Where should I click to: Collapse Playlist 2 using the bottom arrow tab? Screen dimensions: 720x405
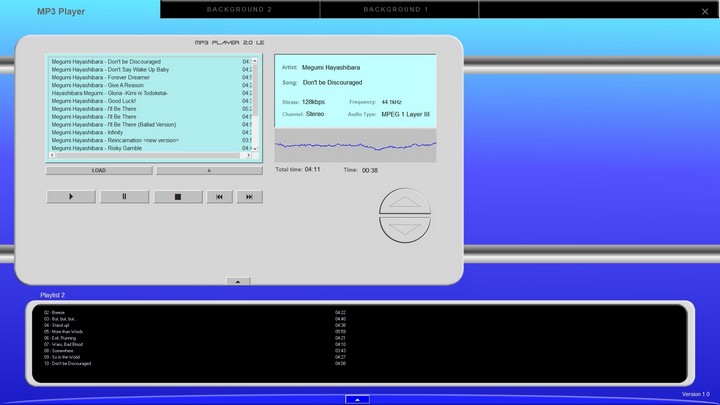[x=357, y=399]
